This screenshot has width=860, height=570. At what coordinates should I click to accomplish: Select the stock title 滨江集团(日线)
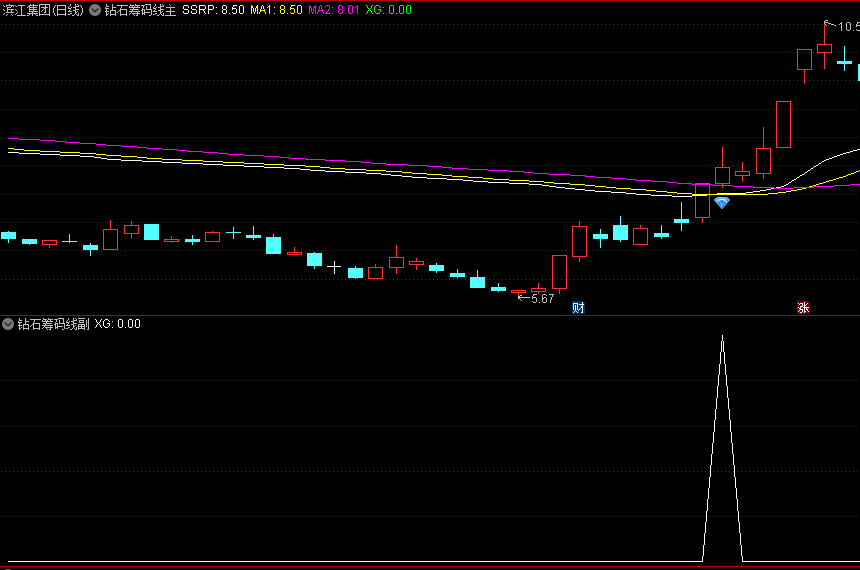tap(43, 10)
